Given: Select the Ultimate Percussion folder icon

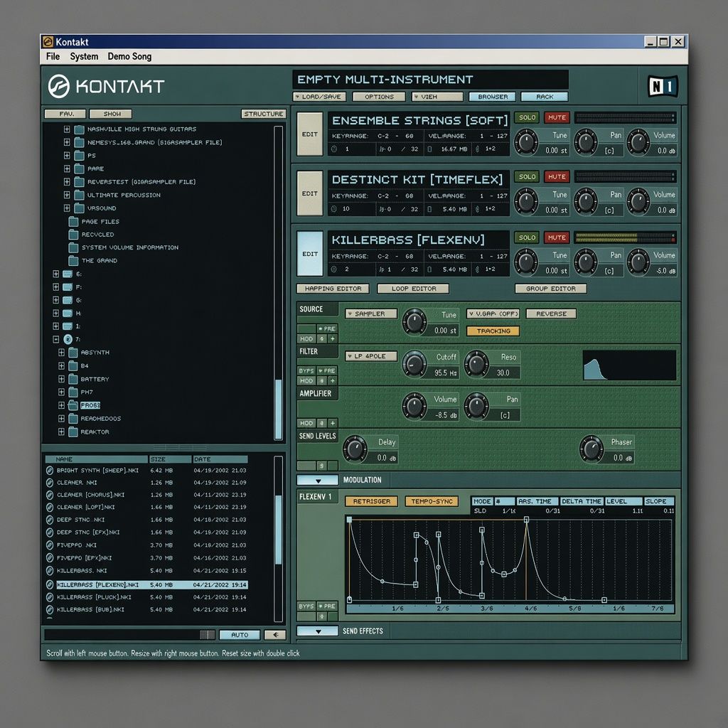Looking at the screenshot, I should coord(80,195).
